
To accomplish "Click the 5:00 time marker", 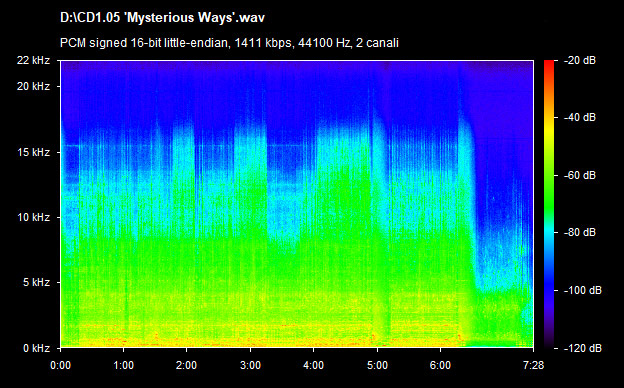I will (377, 365).
